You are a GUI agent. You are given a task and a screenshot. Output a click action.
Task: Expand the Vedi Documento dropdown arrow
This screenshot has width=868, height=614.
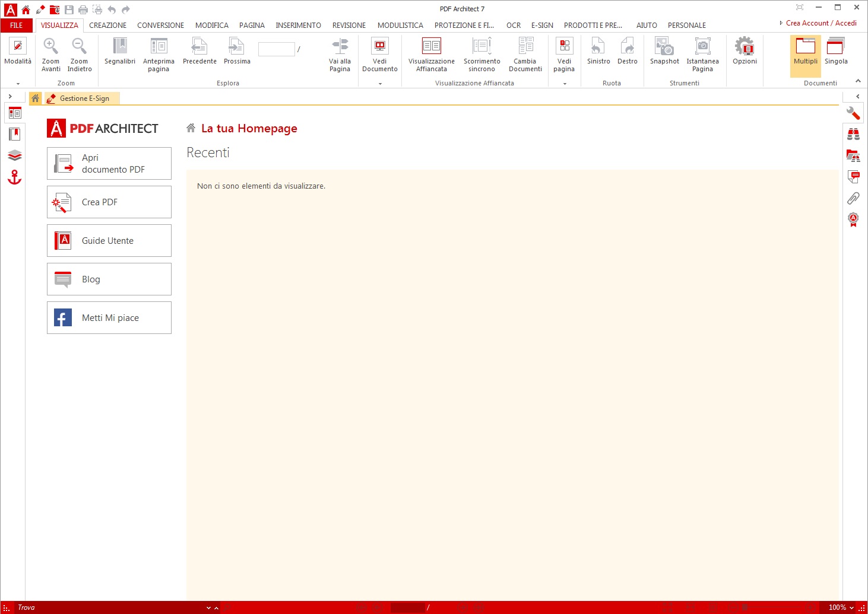click(x=380, y=84)
